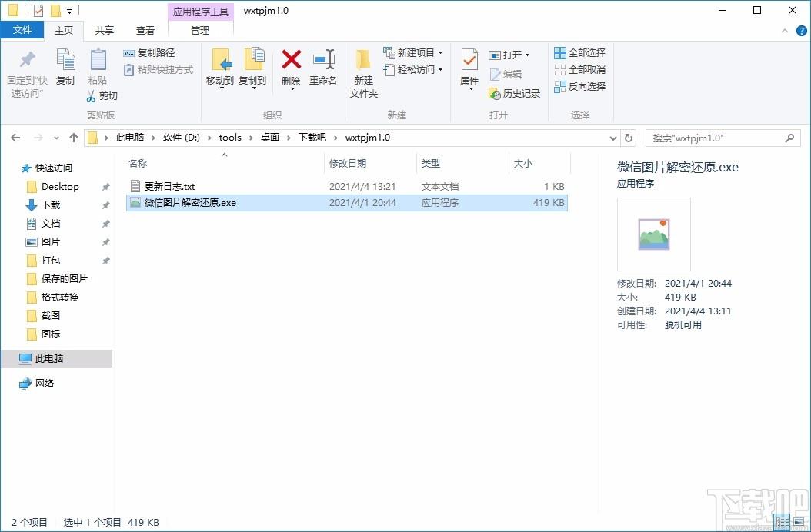Create a New folder (新建文件夹)
The height and width of the screenshot is (532, 811).
[364, 74]
